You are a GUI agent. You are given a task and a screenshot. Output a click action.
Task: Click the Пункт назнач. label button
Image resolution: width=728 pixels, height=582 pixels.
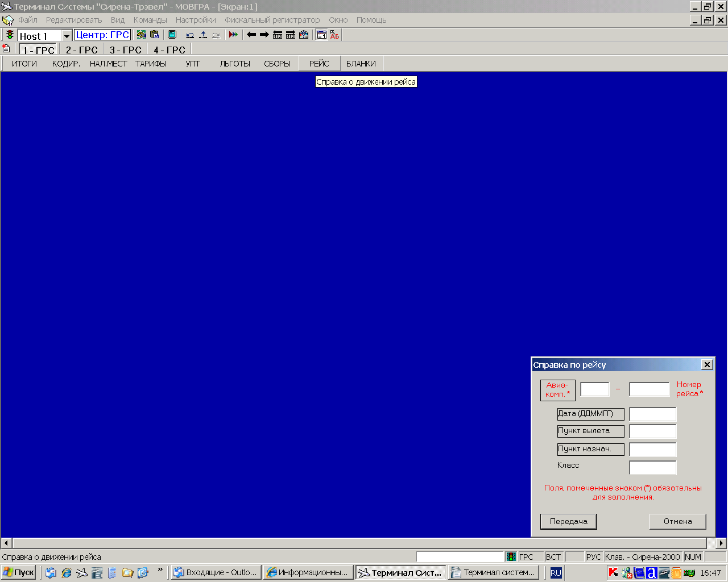tap(591, 450)
